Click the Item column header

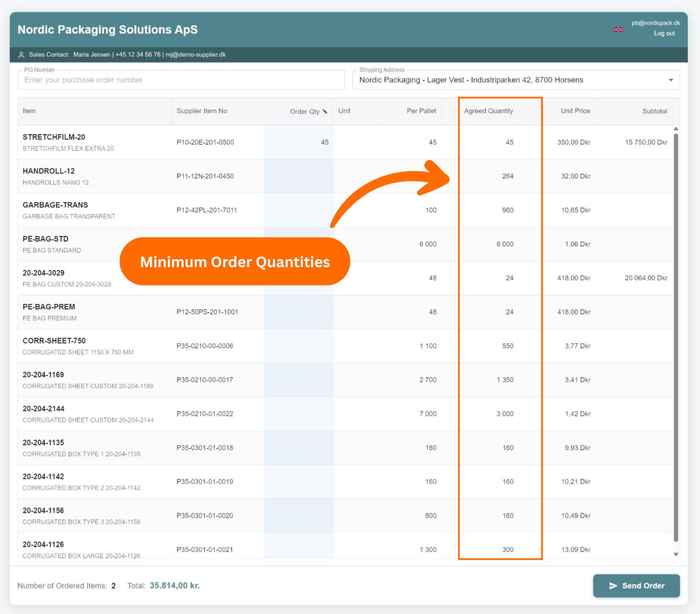click(29, 111)
